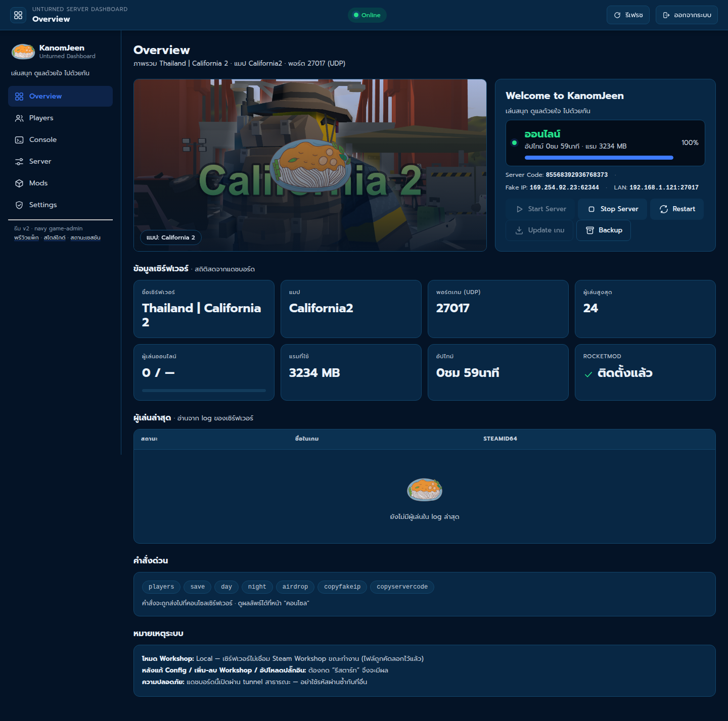Open the พรีวิวแพ็ก link in sidebar footer
This screenshot has width=728, height=721.
click(x=26, y=238)
